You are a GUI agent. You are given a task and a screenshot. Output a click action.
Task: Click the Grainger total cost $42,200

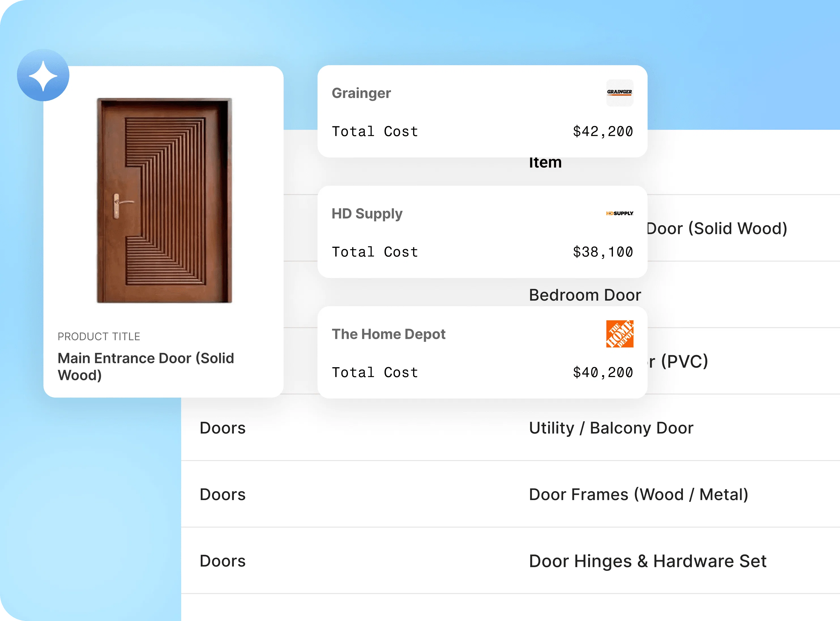click(602, 131)
